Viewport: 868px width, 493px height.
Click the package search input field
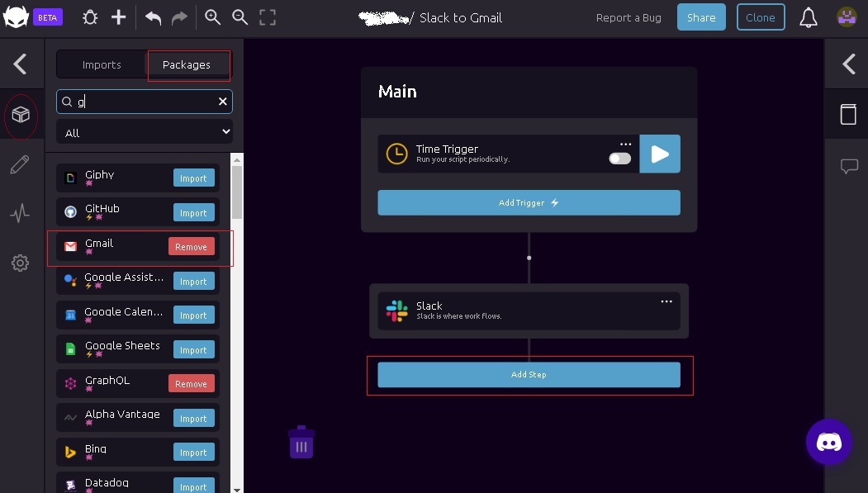click(x=145, y=102)
